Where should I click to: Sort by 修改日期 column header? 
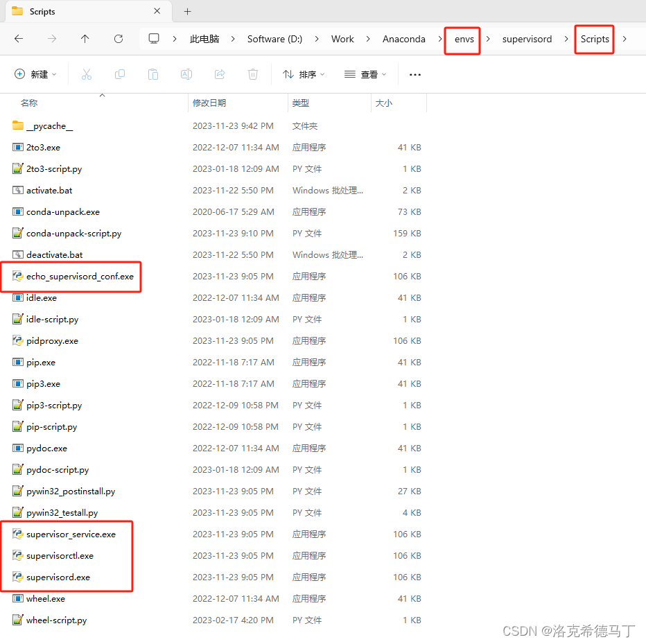coord(209,103)
